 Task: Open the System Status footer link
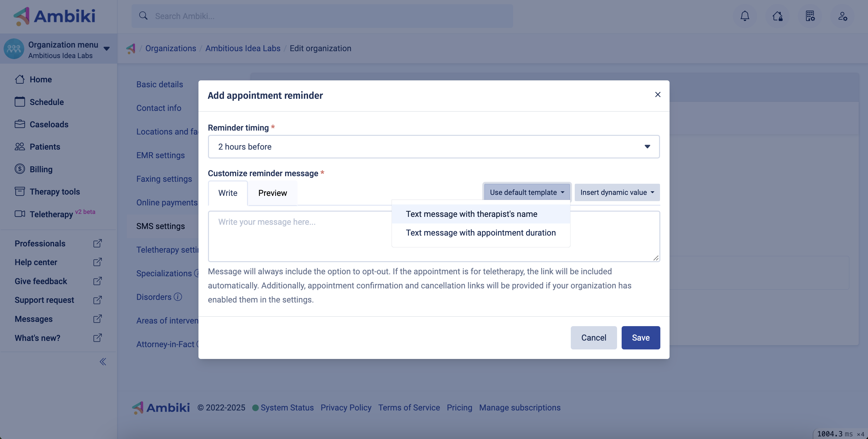[286, 407]
